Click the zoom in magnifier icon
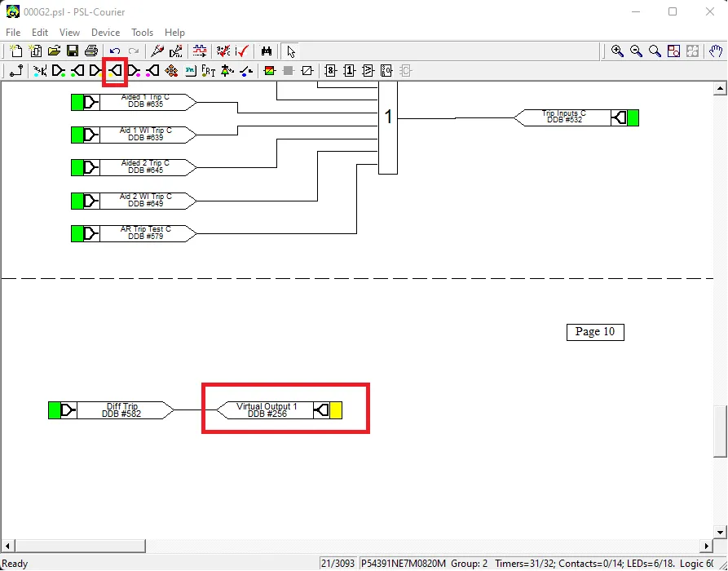Viewport: 728px width, 571px height. [x=617, y=51]
